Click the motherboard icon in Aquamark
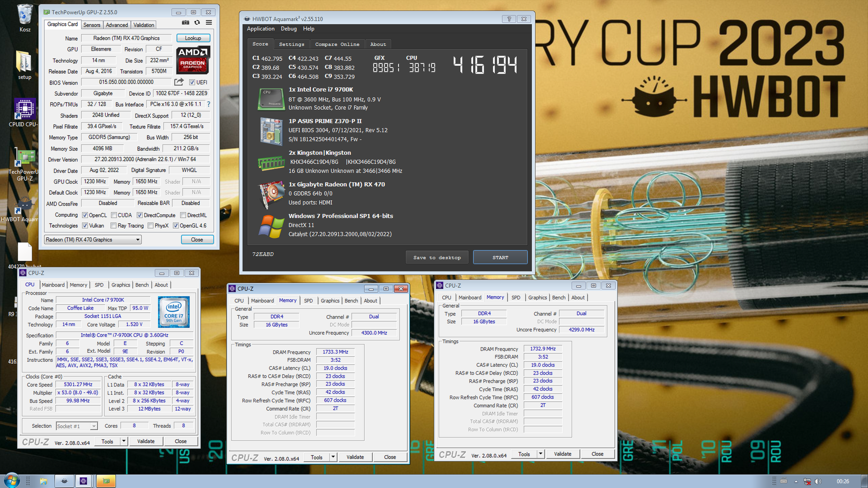Screen dimensions: 868x488 point(271,131)
